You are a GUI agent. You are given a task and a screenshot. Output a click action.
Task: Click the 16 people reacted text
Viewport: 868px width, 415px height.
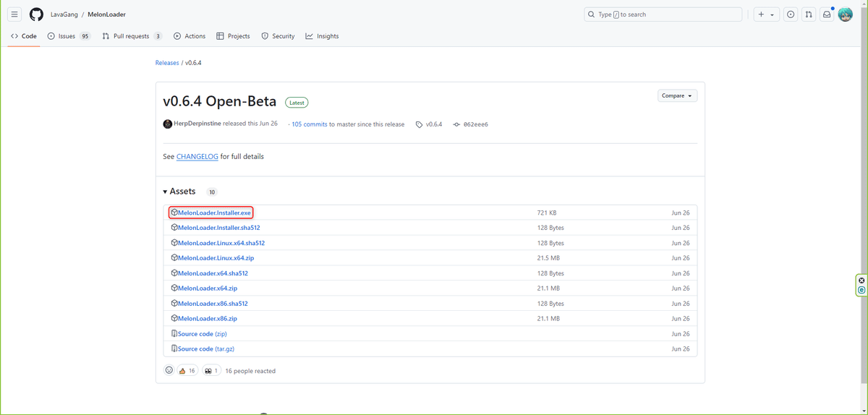(250, 371)
